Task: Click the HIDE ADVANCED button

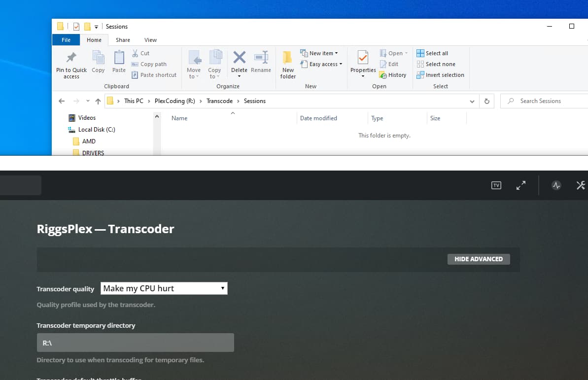Action: coord(479,259)
